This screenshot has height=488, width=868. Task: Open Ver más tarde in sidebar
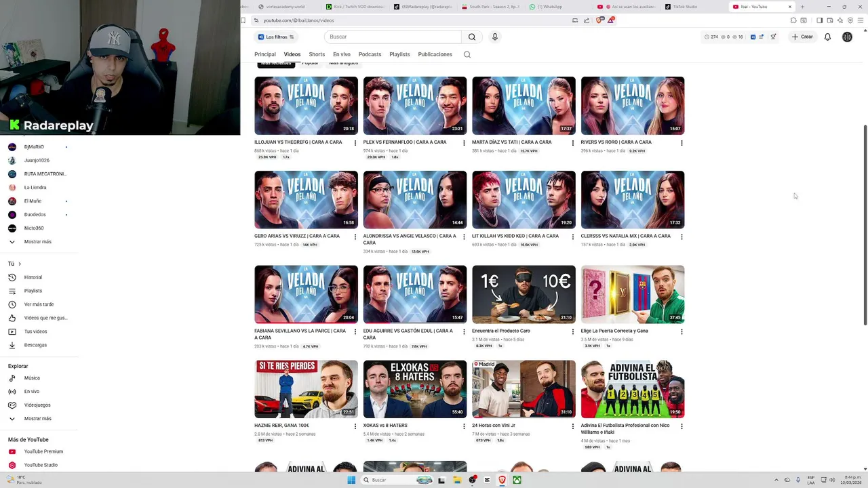coord(39,304)
